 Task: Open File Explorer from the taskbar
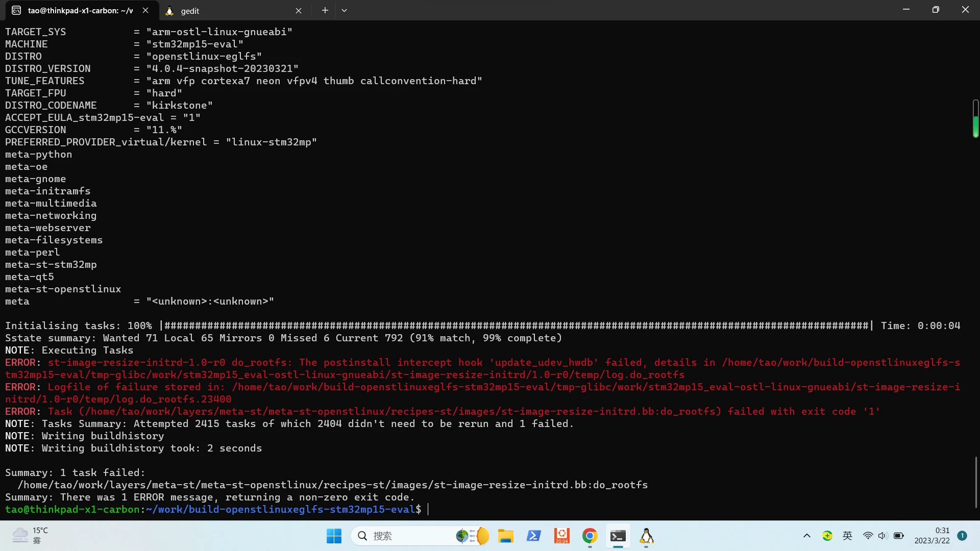pos(506,536)
